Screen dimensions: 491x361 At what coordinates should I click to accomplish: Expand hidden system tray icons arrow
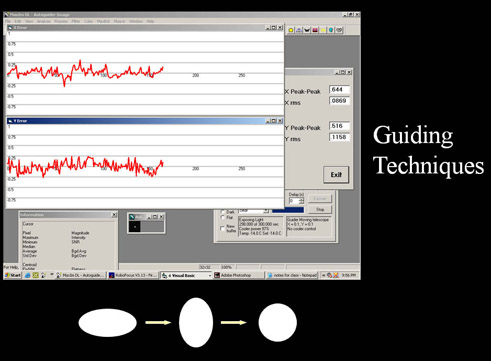pos(323,275)
